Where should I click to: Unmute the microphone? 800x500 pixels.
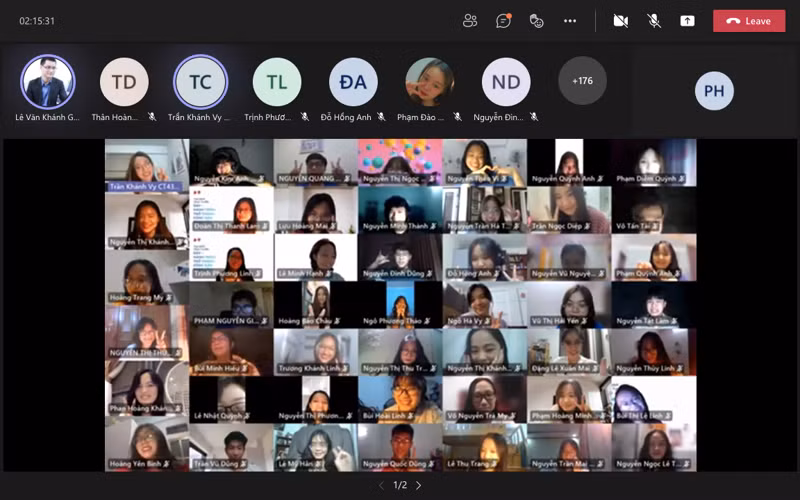click(653, 21)
